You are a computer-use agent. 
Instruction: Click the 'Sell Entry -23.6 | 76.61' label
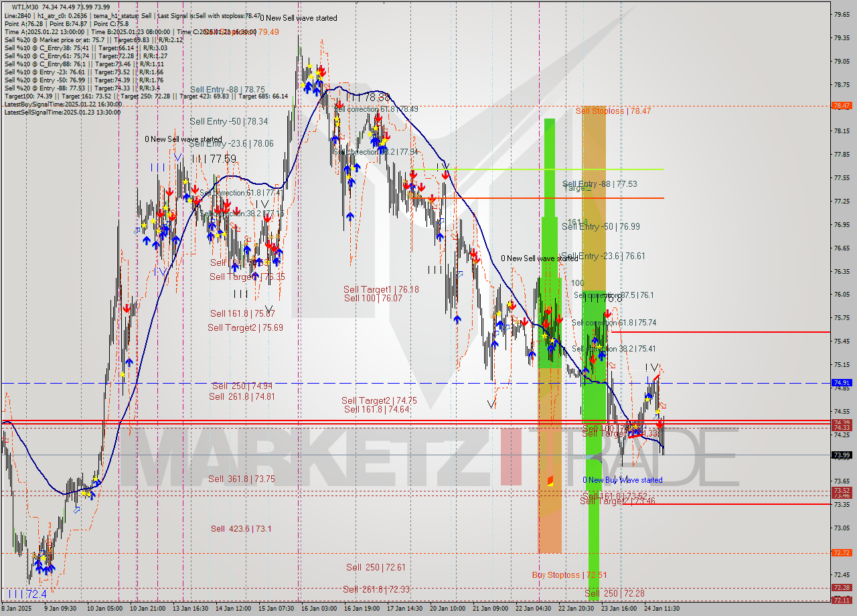[x=603, y=256]
